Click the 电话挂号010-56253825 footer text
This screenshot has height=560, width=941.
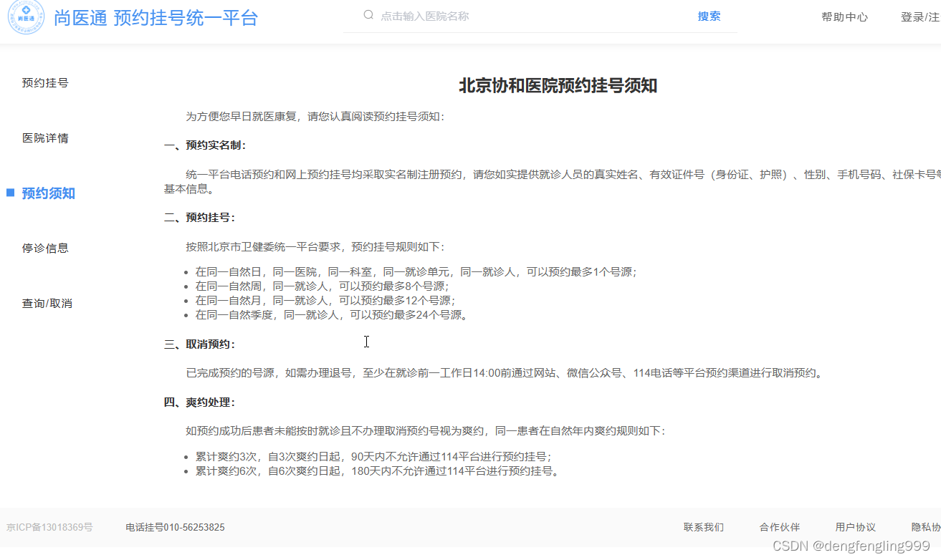click(x=175, y=527)
